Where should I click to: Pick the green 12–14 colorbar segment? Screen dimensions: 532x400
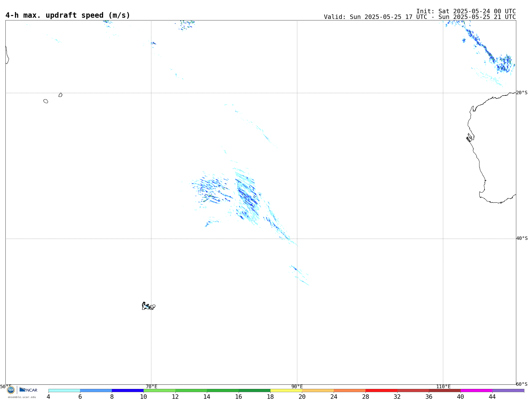coord(191,391)
